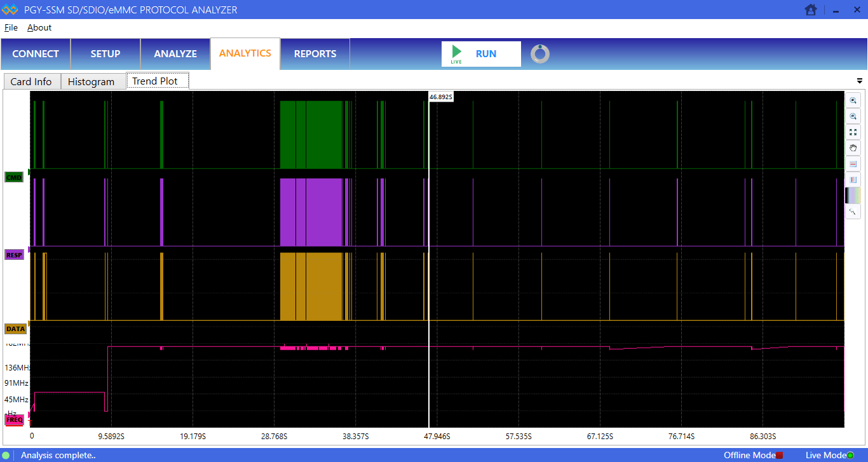This screenshot has height=462, width=868.
Task: Select the horizontal cursor marker icon
Action: click(853, 164)
